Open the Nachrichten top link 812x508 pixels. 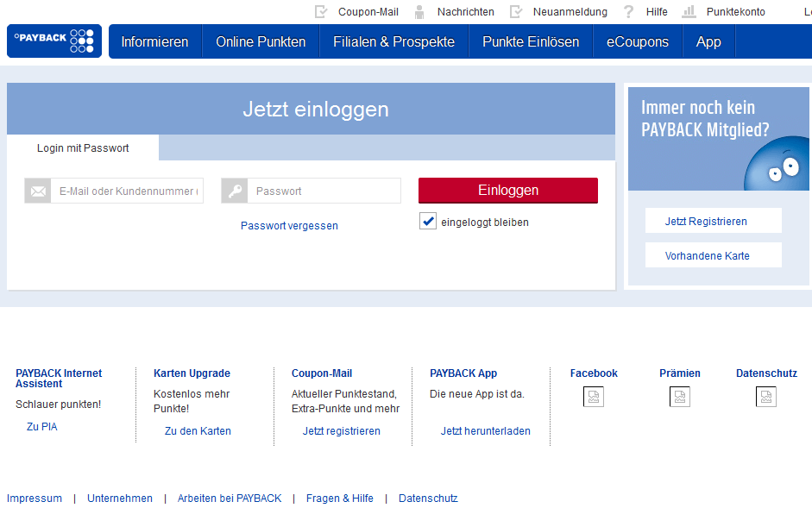(x=466, y=12)
